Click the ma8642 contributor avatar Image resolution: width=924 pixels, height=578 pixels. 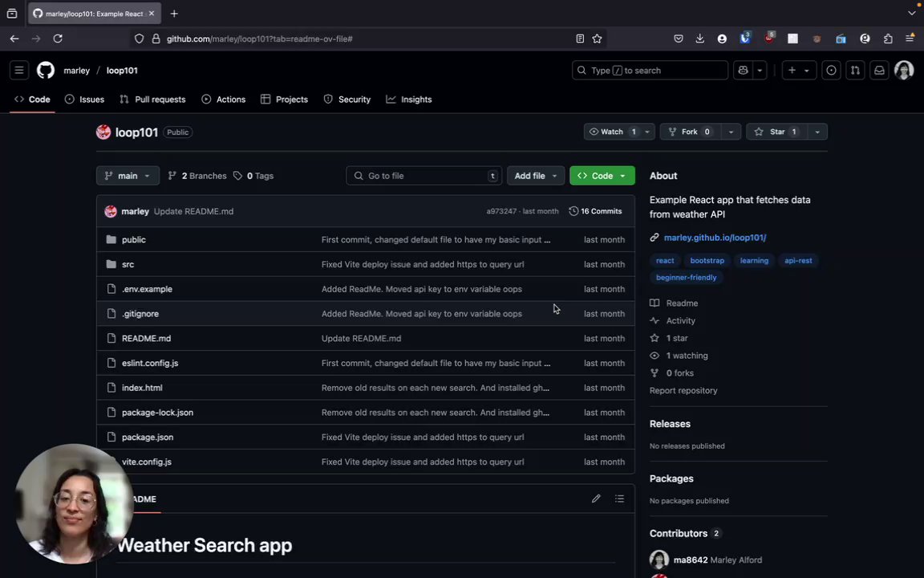pos(659,560)
